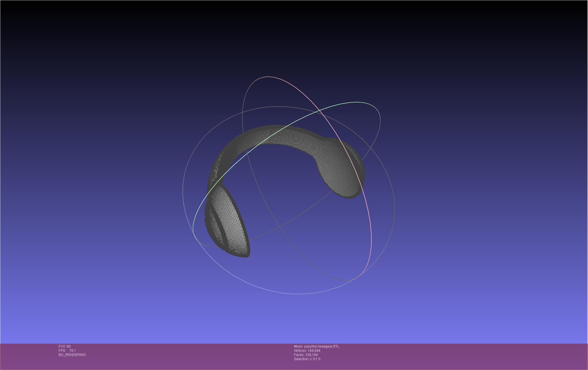Click the FOV: 60 readout

click(x=65, y=346)
